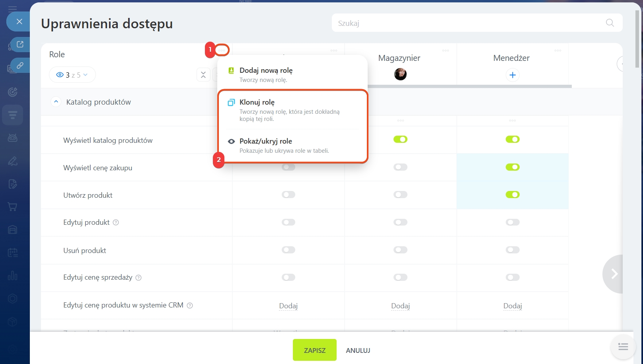Toggle Wyświetl cenę zakupu for Magazynier
The height and width of the screenshot is (364, 643).
pyautogui.click(x=400, y=167)
